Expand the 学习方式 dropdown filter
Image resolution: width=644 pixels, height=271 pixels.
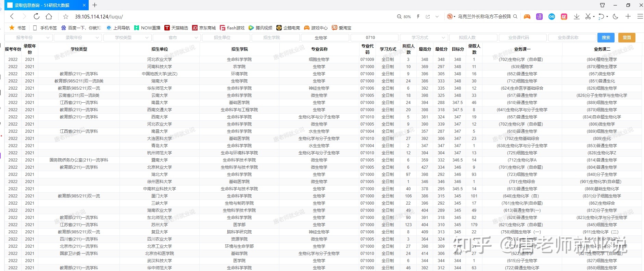coord(424,38)
